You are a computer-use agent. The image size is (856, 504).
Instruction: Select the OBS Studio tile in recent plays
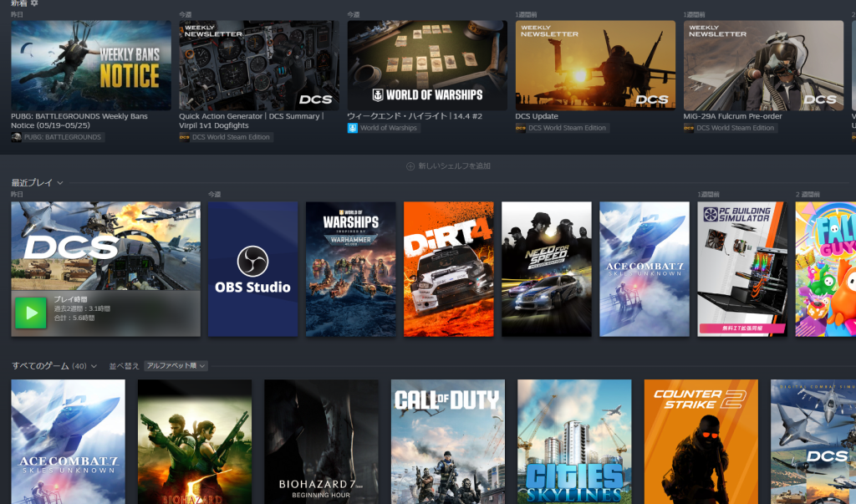(x=252, y=268)
